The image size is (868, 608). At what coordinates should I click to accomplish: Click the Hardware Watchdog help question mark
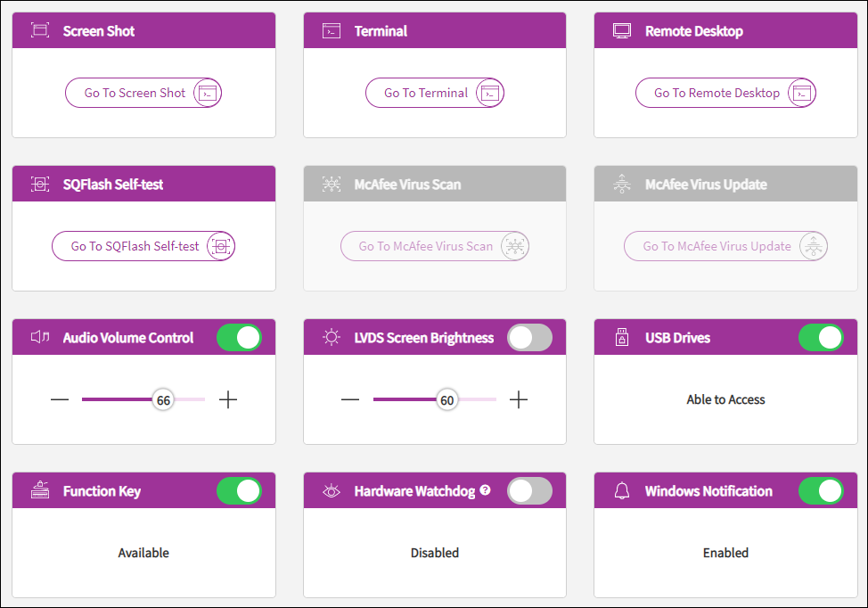coord(486,490)
